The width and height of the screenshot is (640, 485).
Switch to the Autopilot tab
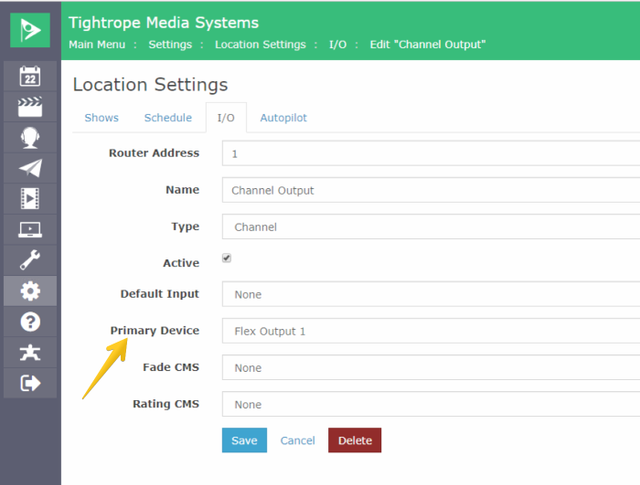pyautogui.click(x=283, y=118)
